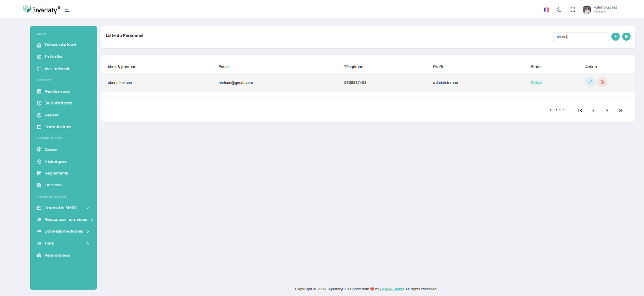Expand the Ressources humaines submenu
Image resolution: width=644 pixels, height=296 pixels.
pyautogui.click(x=65, y=219)
